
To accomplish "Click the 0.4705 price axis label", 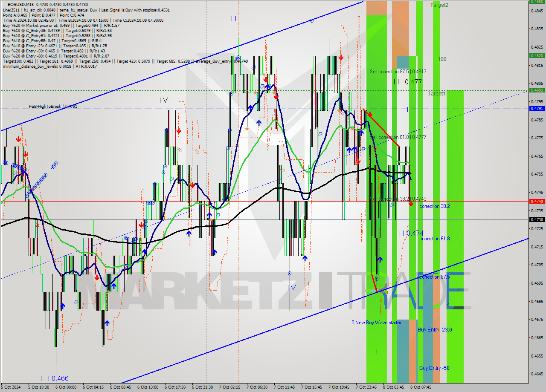I will [x=536, y=265].
